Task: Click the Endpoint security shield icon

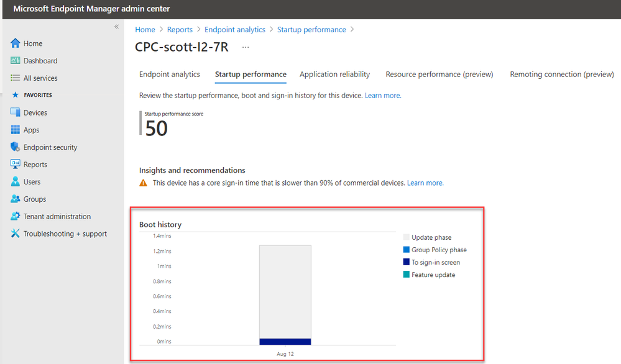Action: tap(15, 147)
